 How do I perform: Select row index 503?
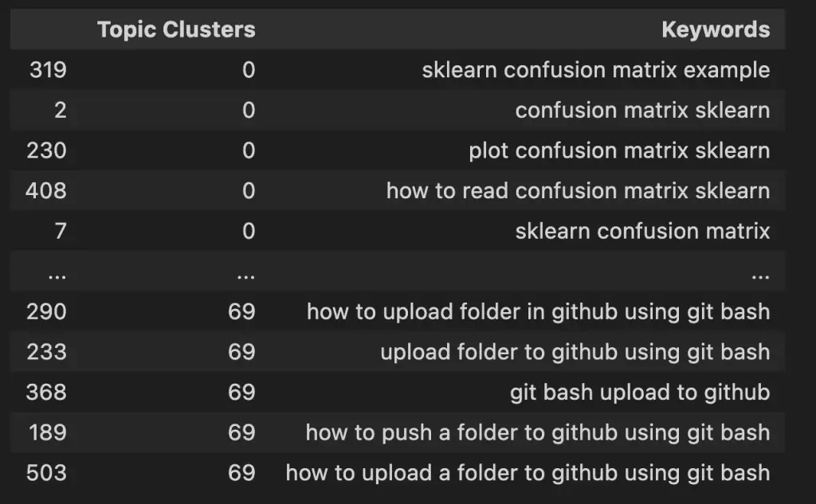click(x=47, y=473)
